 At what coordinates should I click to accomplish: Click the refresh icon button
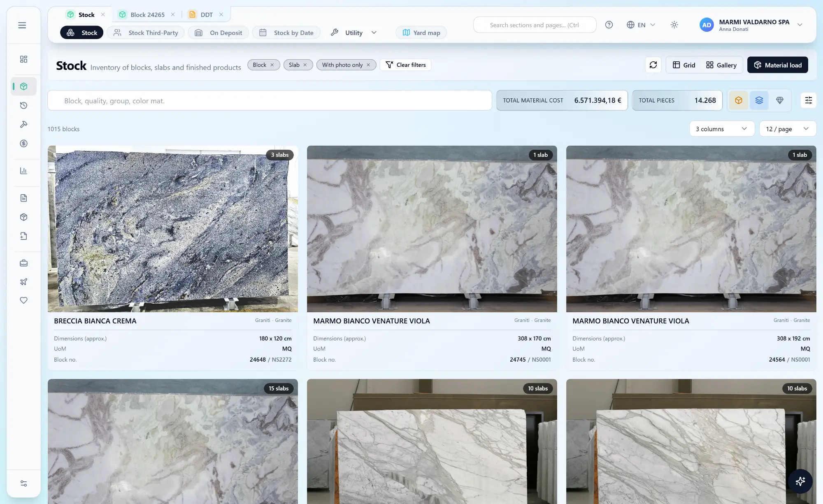(653, 65)
